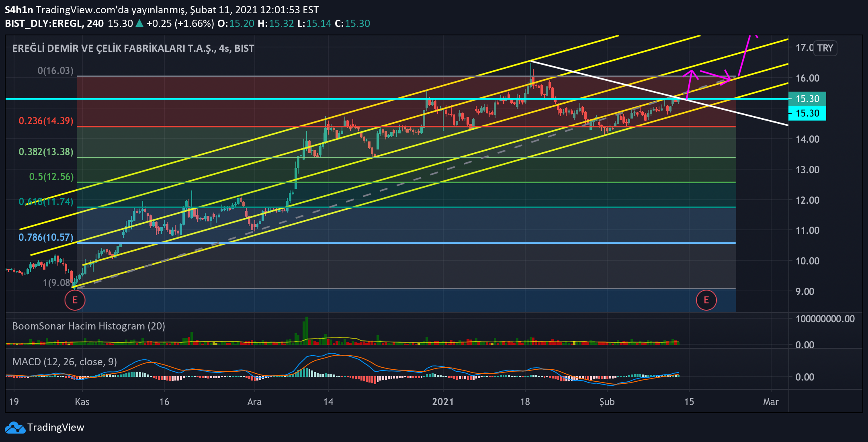
Task: Click the 0.382(13.38) Fibonacci level label
Action: [x=46, y=152]
